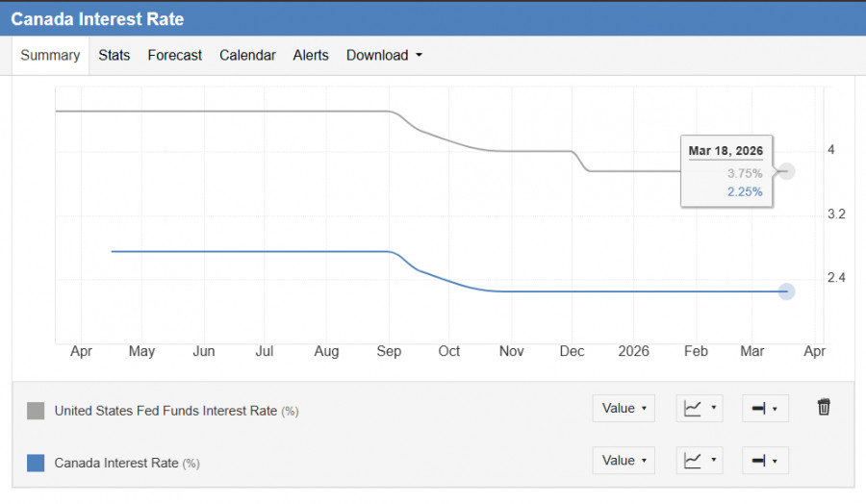Open chart type dropdown for Canada Interest Rate row
866x504 pixels.
point(700,461)
